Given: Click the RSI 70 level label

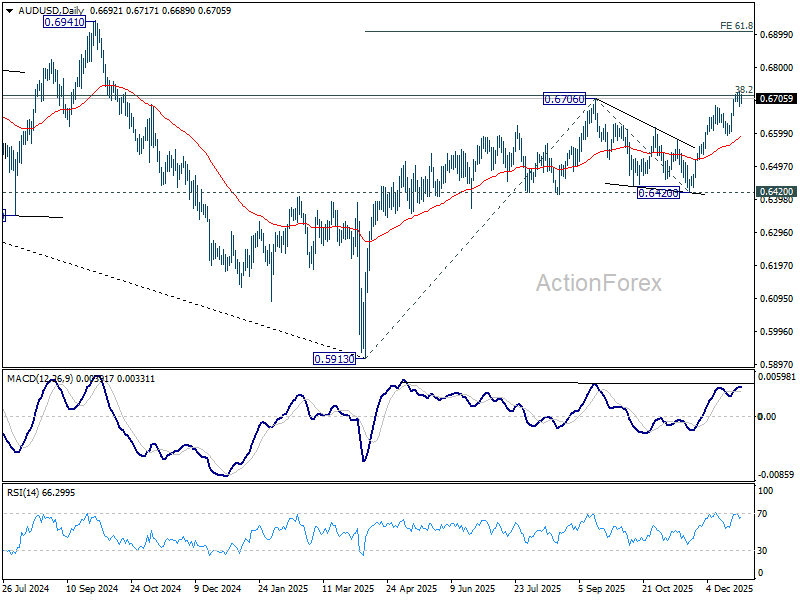Looking at the screenshot, I should [762, 514].
